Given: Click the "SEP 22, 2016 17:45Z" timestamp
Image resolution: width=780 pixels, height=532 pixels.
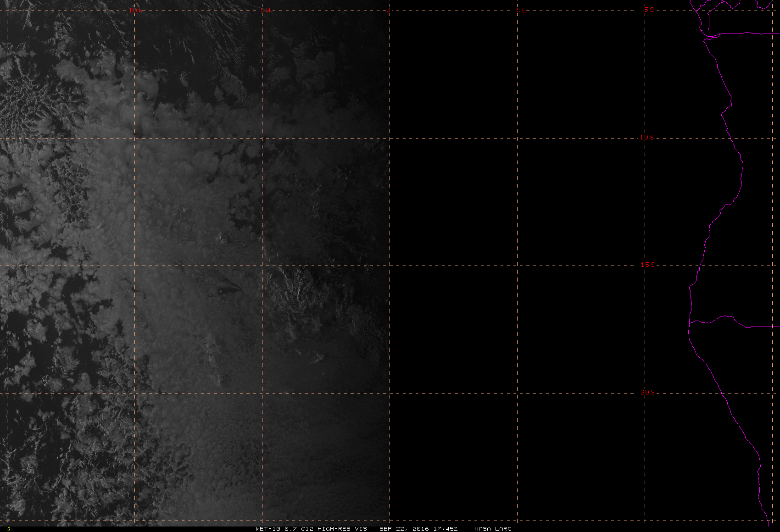Looking at the screenshot, I should [x=418, y=529].
